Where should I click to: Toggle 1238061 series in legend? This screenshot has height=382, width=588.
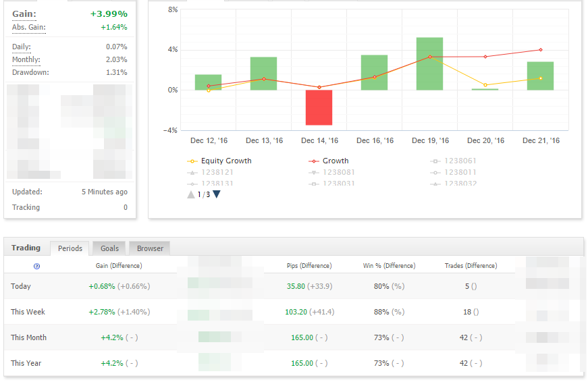[453, 161]
